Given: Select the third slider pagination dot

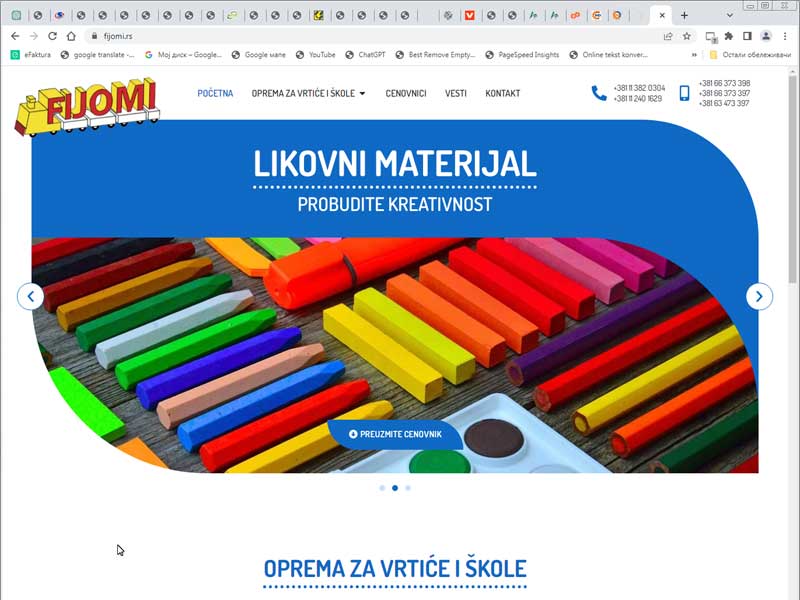Looking at the screenshot, I should point(408,488).
